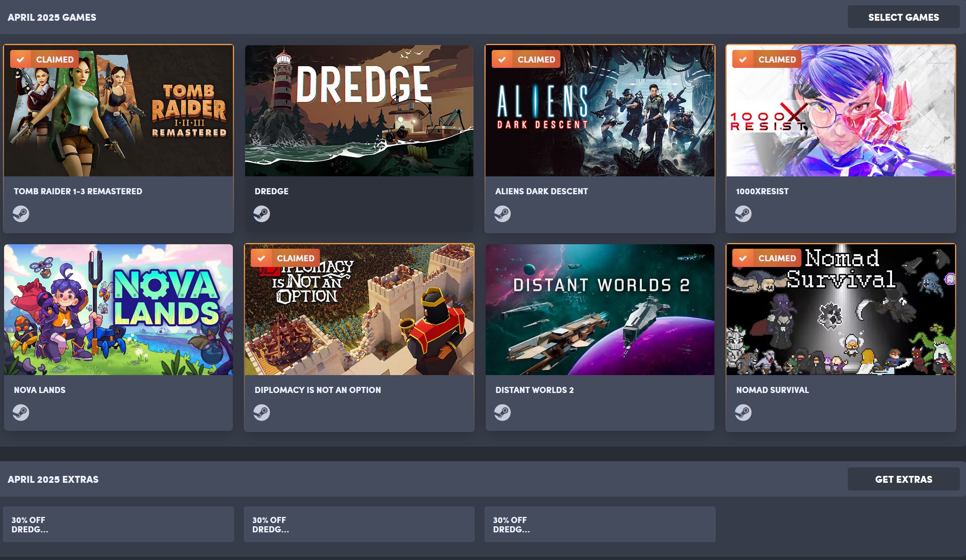Click Steam icon under Diplomacy Is Not An Option
966x560 pixels.
point(262,412)
